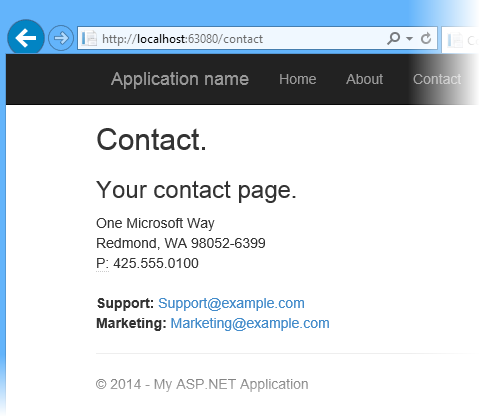The width and height of the screenshot is (480, 417).
Task: Click the browser Forward arrow button
Action: (61, 38)
